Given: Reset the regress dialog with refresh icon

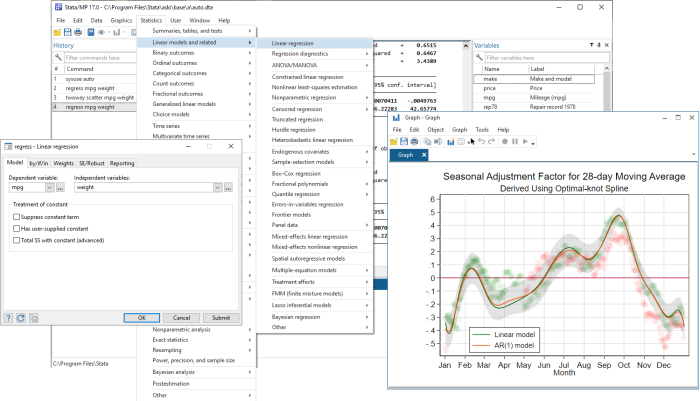Looking at the screenshot, I should coord(21,318).
